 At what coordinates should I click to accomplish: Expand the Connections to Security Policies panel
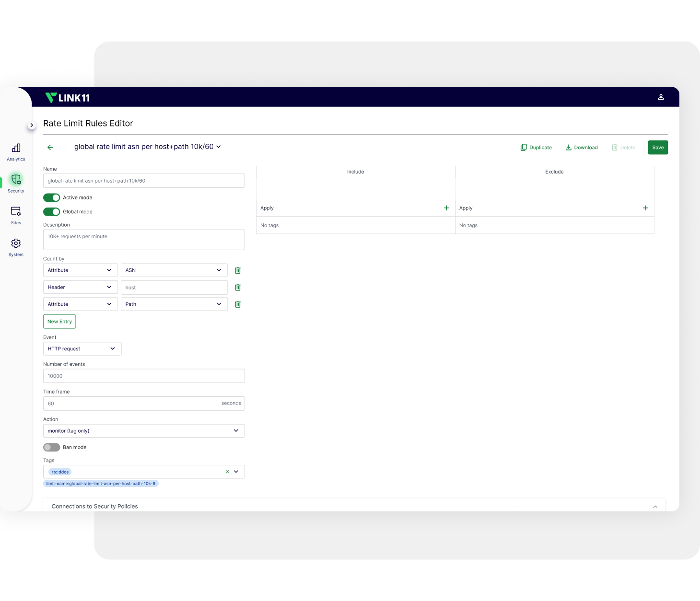[655, 507]
